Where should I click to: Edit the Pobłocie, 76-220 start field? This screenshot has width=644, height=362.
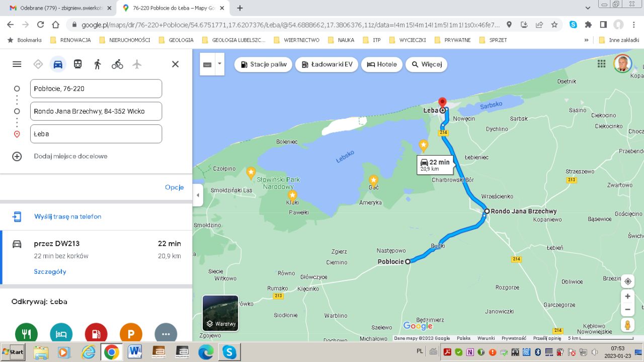click(x=96, y=89)
